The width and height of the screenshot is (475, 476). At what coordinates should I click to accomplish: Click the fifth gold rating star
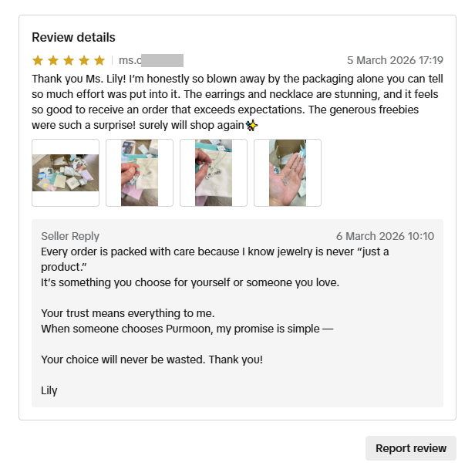[x=99, y=60]
